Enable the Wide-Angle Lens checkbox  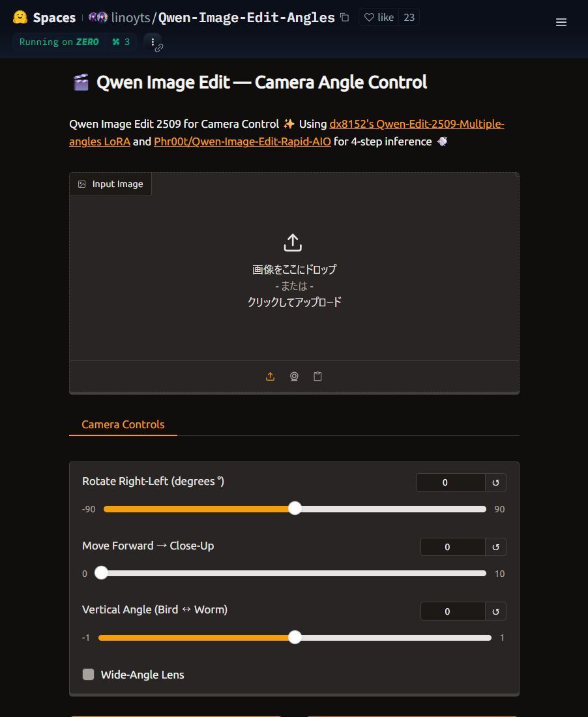(x=89, y=675)
